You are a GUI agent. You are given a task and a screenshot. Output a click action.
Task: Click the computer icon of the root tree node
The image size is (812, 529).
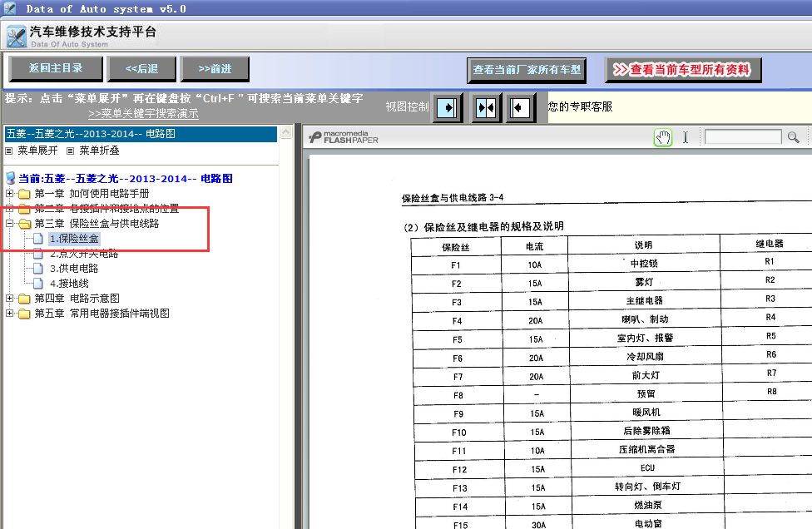pos(10,179)
